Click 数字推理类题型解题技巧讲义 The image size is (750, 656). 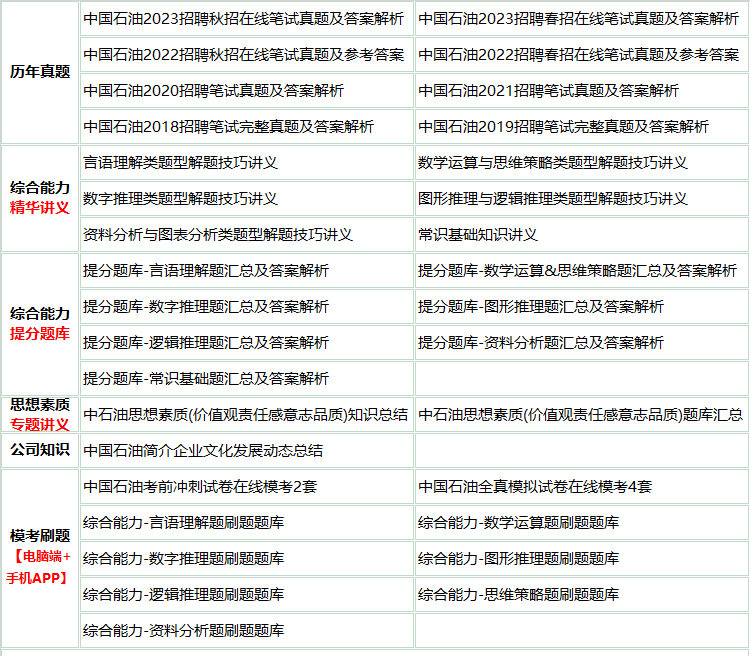[180, 199]
